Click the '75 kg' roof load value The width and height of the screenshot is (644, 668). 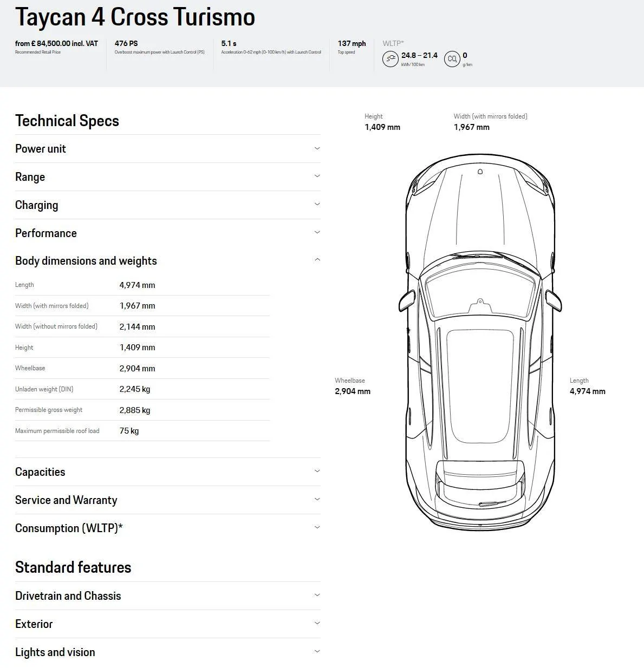point(129,431)
